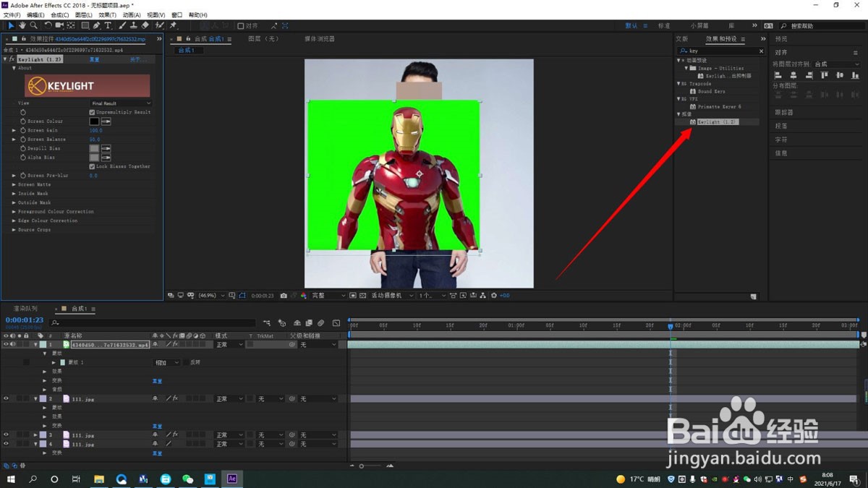Select the Hand tool
The height and width of the screenshot is (488, 868).
[x=22, y=25]
